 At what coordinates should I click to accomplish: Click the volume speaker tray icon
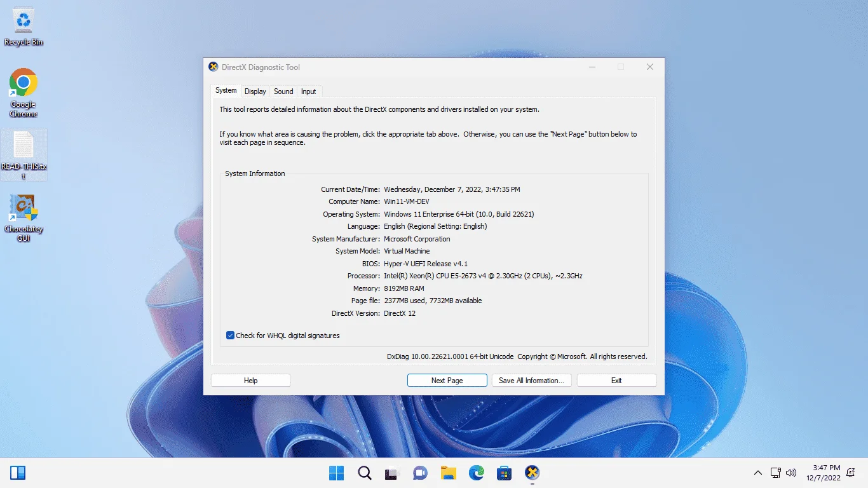click(791, 473)
